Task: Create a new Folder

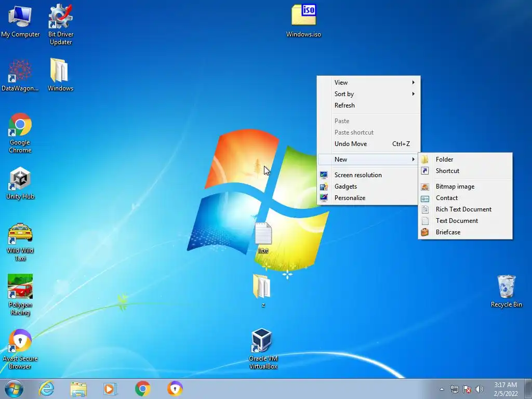Action: click(465, 159)
